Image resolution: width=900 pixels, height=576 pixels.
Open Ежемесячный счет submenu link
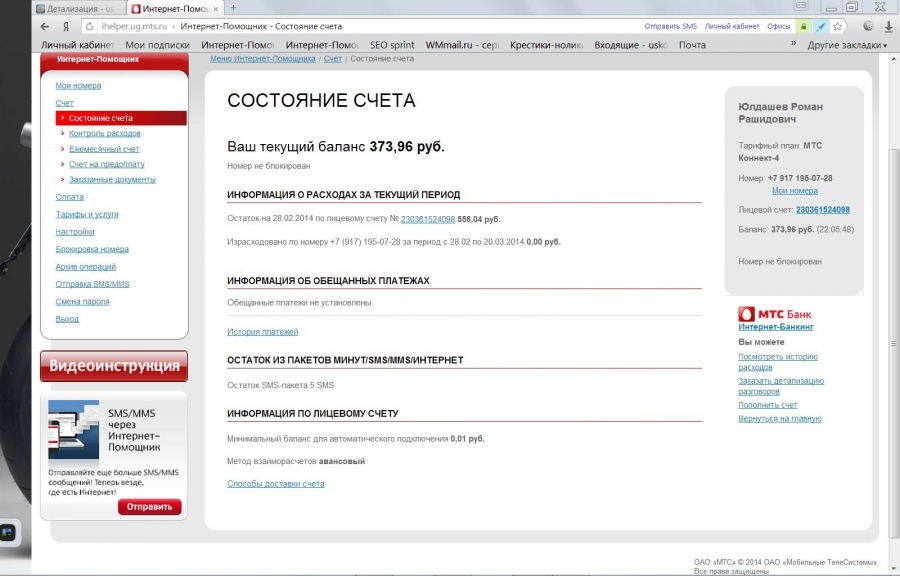(104, 149)
